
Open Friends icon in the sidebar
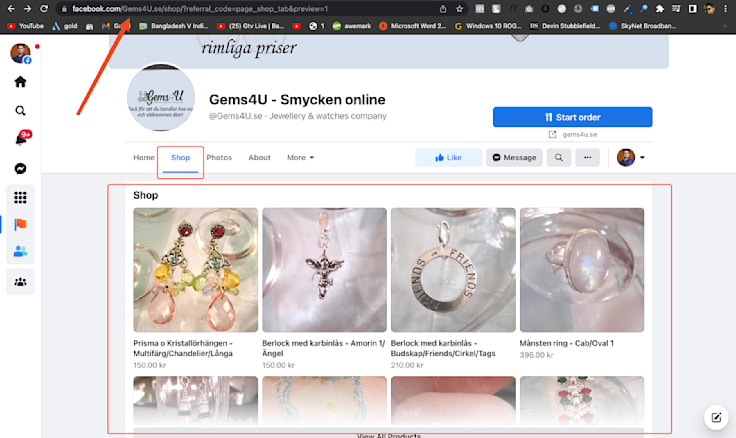20,252
